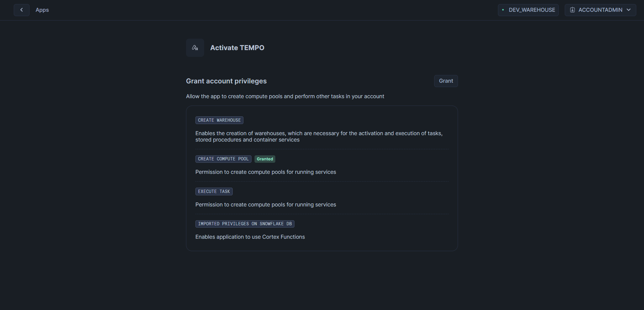Click the description under EXECUTE TASK
This screenshot has height=310, width=644.
point(266,204)
